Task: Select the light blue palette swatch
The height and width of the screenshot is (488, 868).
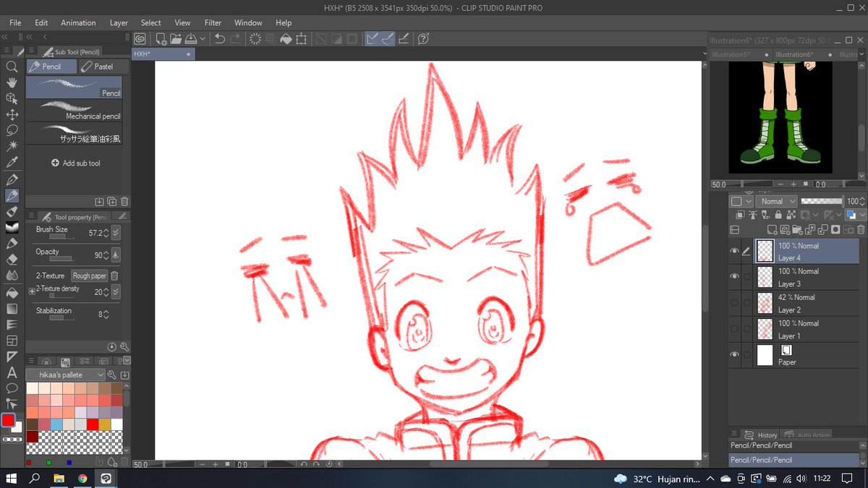Action: point(56,424)
